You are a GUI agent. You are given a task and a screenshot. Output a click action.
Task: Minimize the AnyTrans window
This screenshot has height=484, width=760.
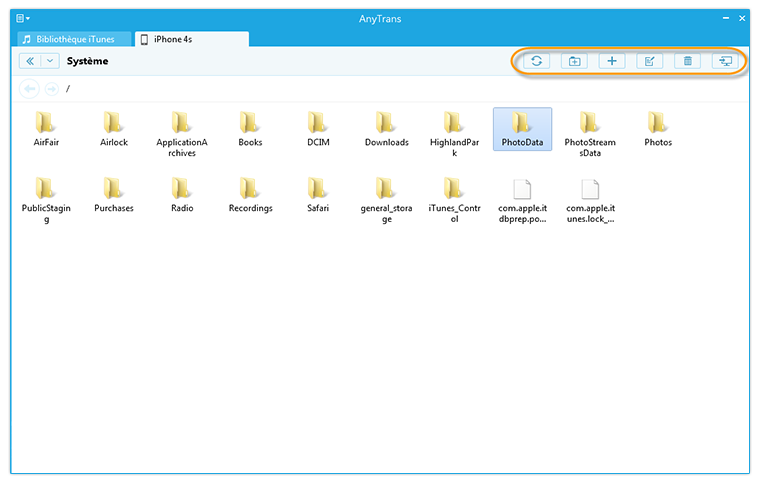click(726, 18)
